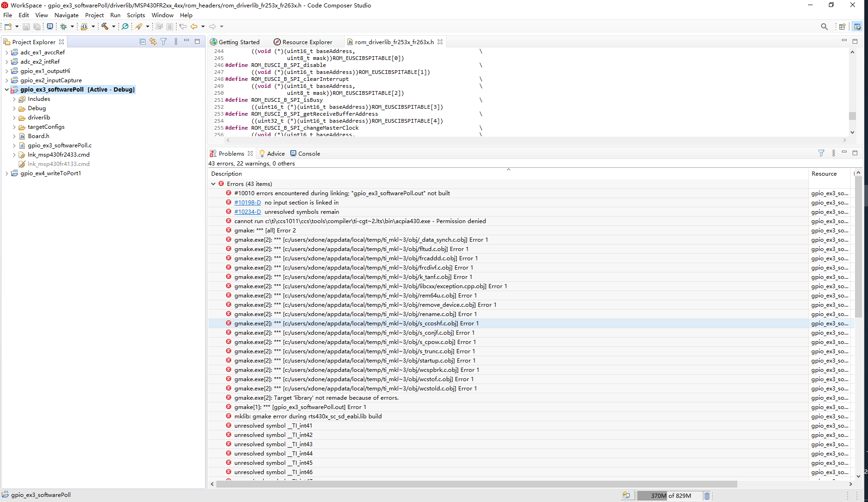This screenshot has width=868, height=502.
Task: Open the #10234-D error link
Action: click(247, 212)
